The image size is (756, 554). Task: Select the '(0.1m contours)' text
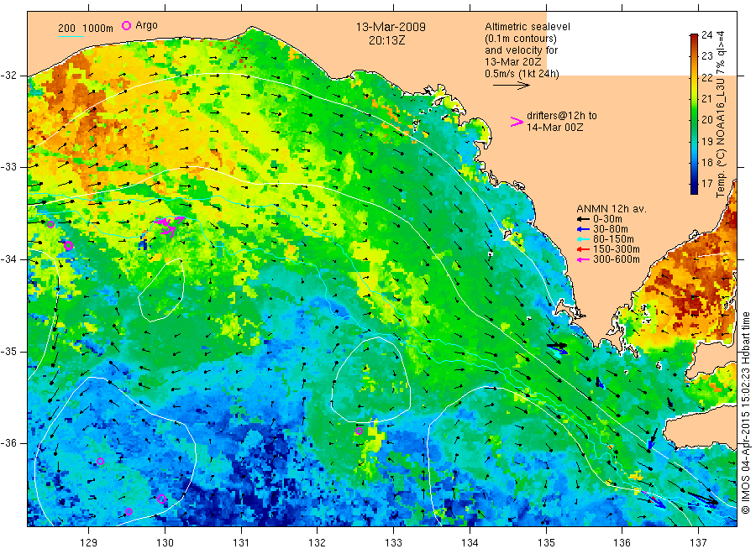[521, 39]
